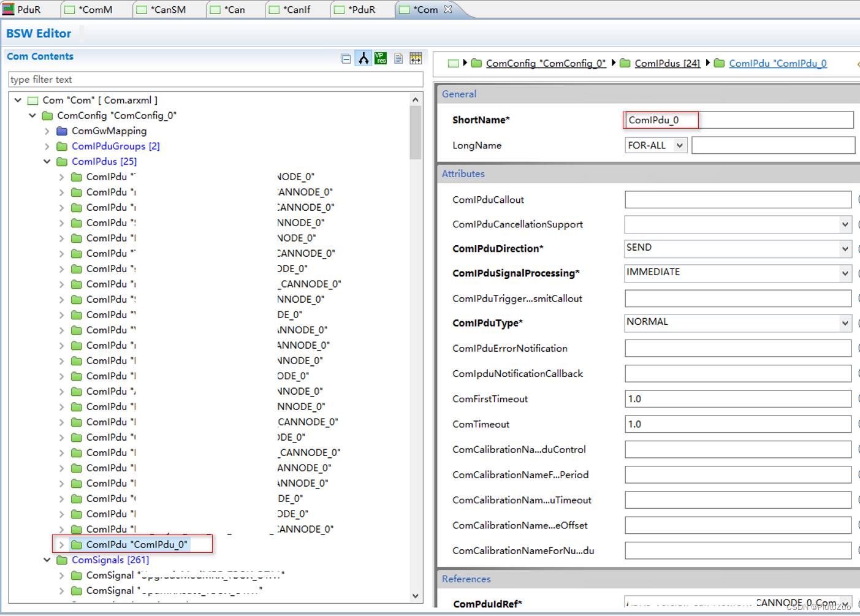Switch to the *ComM tab
The image size is (860, 616).
click(x=95, y=9)
